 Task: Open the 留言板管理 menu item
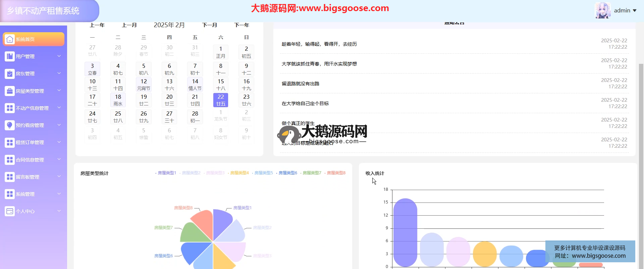tap(28, 177)
